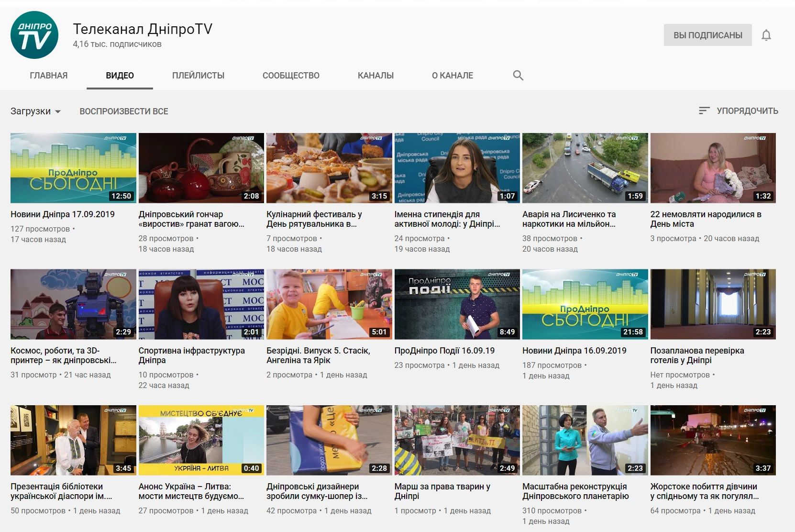Open the О КАНАЛЕ tab

tap(452, 76)
